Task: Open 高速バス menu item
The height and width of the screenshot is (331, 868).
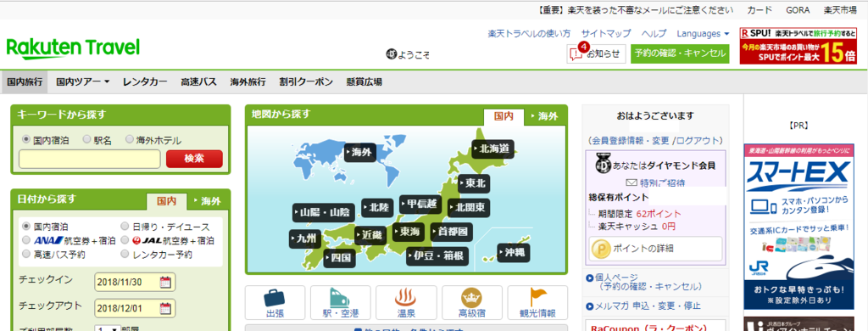Action: click(x=198, y=81)
